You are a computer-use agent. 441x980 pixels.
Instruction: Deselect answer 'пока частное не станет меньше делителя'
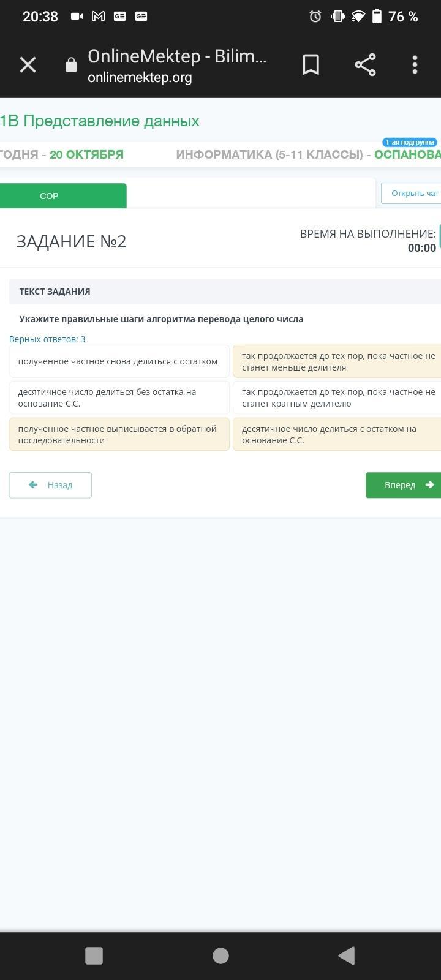tap(337, 361)
